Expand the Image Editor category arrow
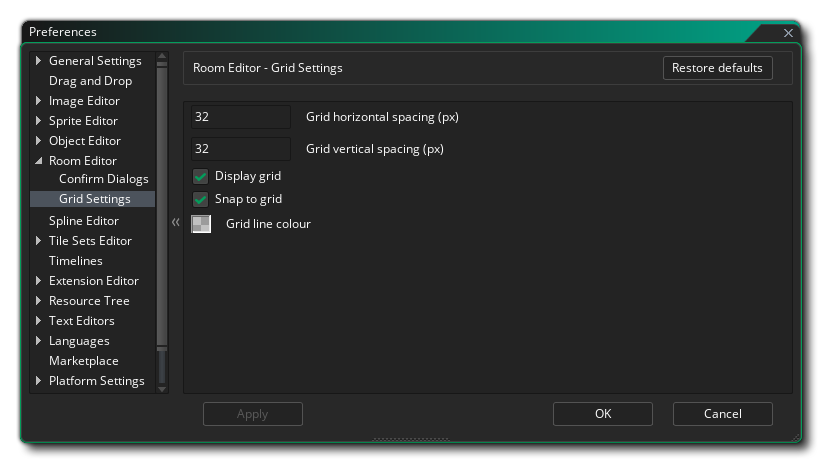822x463 pixels. pos(39,101)
